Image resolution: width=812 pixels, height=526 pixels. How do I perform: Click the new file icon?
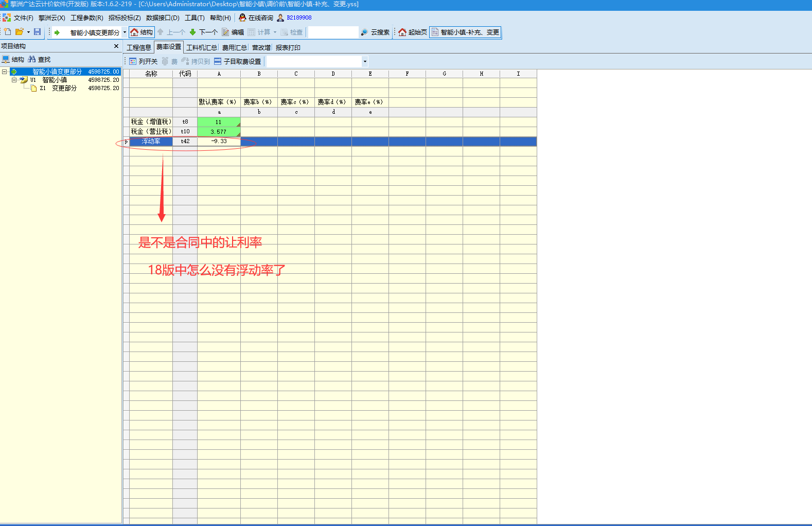coord(8,32)
